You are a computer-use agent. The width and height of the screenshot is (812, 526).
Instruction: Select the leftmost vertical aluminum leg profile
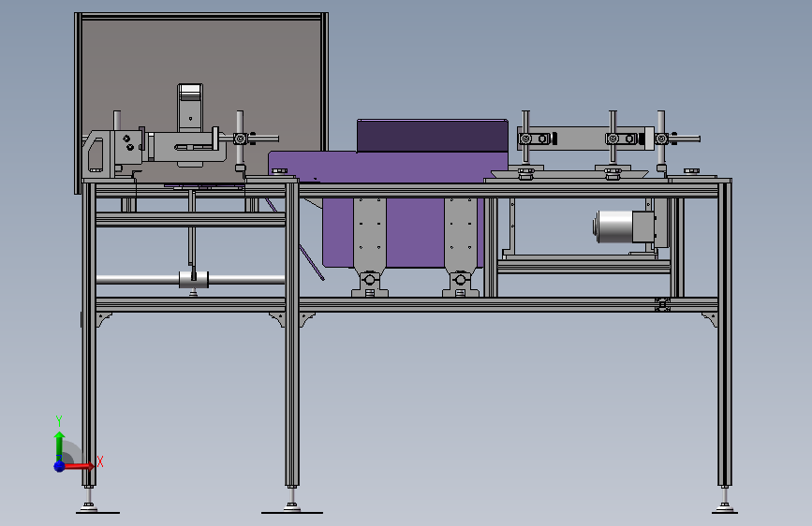89,334
